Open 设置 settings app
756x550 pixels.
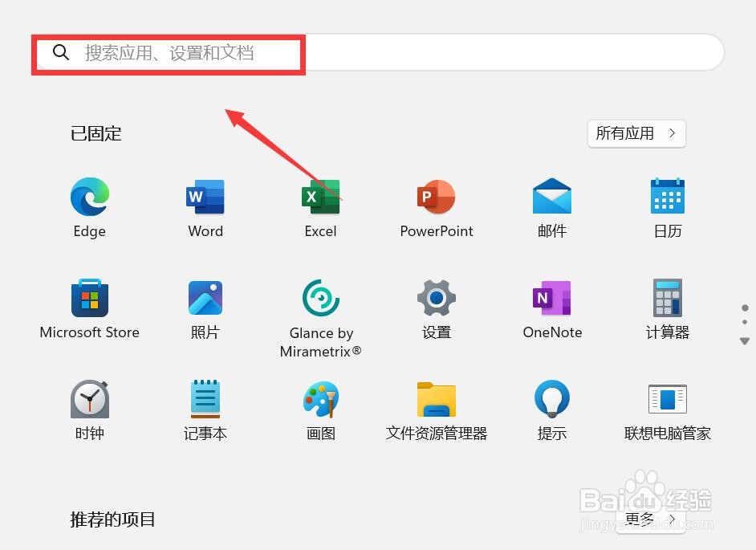pos(437,309)
